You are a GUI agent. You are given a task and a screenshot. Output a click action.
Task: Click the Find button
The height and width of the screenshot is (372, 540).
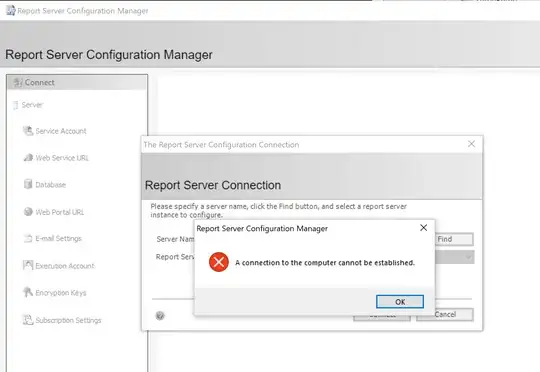coord(454,239)
